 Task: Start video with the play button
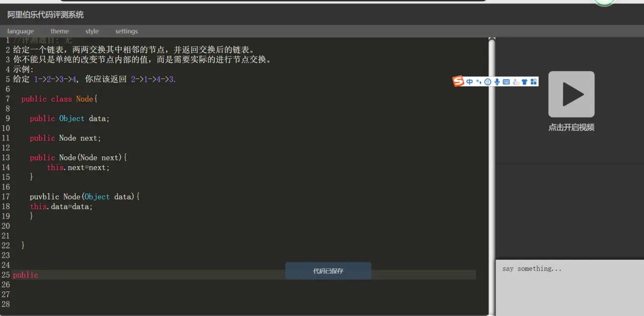(x=572, y=94)
